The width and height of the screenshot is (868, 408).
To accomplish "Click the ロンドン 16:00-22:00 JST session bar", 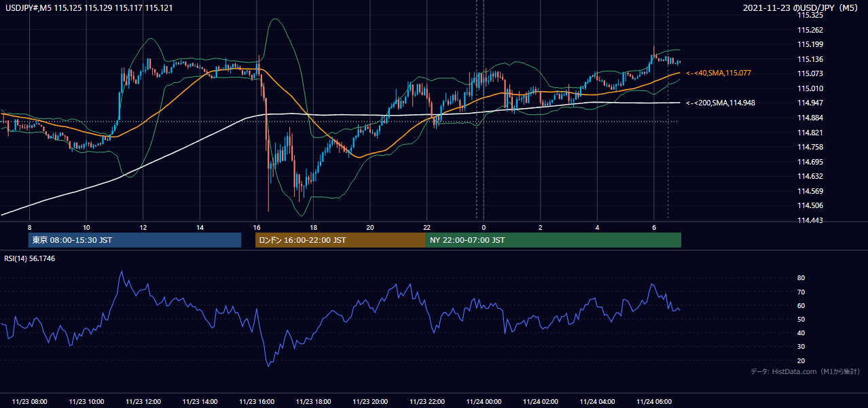I will click(x=340, y=240).
